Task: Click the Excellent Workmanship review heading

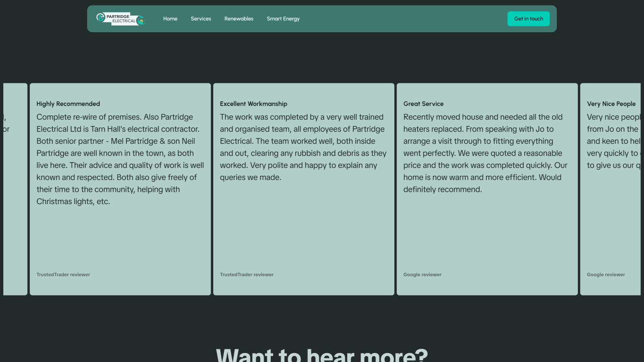Action: [x=253, y=104]
